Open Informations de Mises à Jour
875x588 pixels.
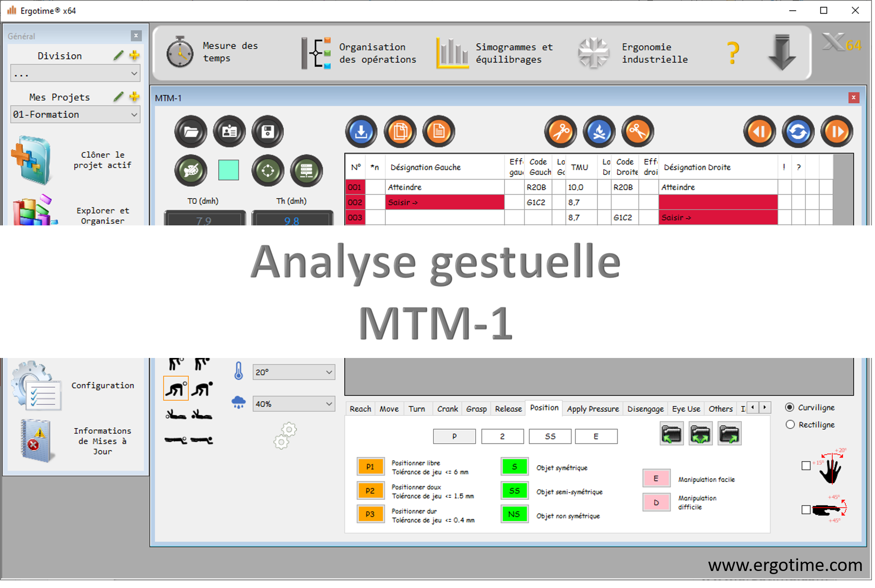[x=37, y=441]
